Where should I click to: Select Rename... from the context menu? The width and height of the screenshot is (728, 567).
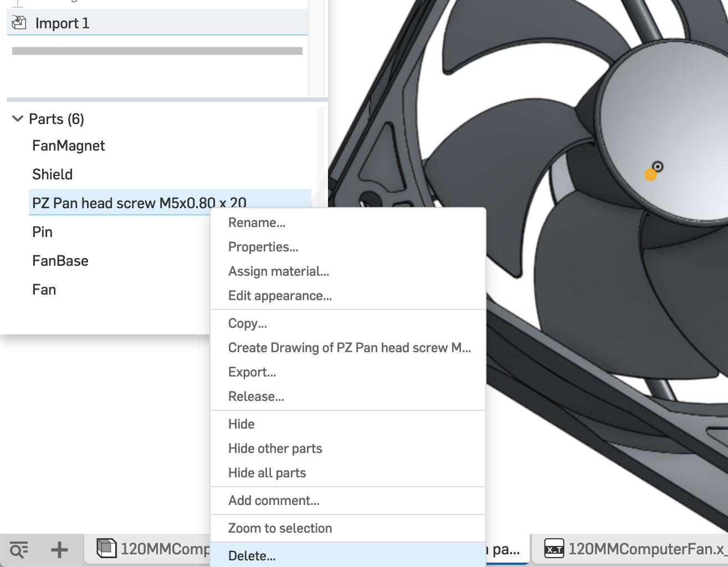[x=257, y=223]
